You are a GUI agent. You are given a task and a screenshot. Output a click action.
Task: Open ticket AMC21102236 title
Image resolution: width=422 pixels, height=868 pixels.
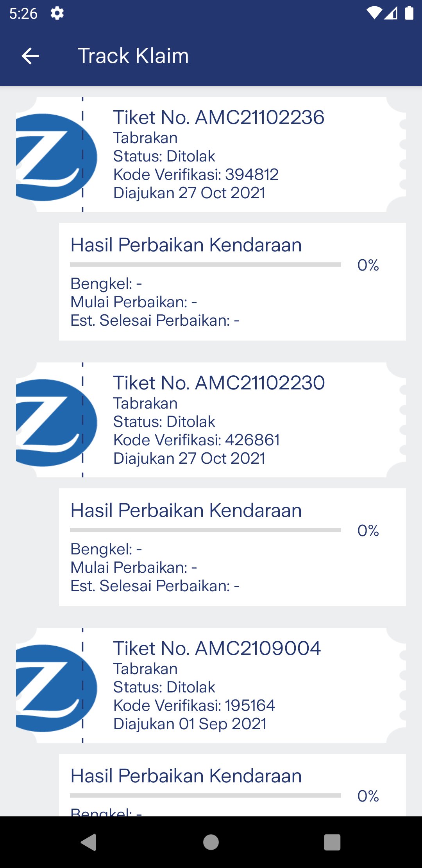click(x=219, y=118)
